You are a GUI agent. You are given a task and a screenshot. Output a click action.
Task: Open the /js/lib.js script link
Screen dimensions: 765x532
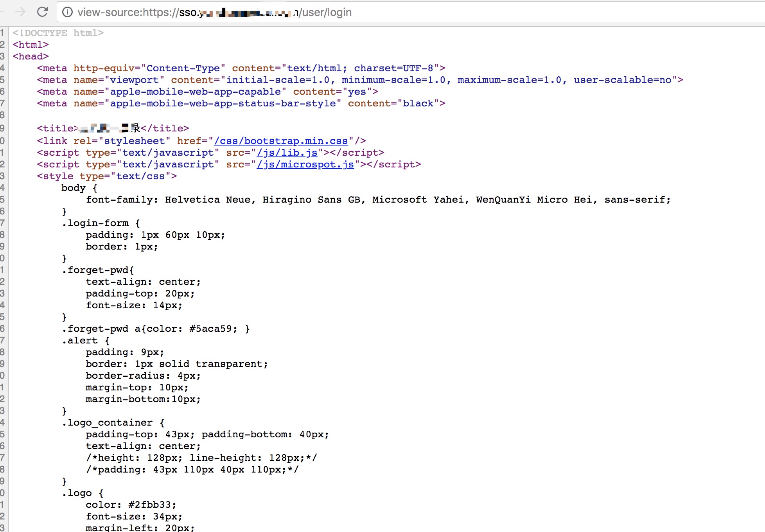[x=287, y=153]
